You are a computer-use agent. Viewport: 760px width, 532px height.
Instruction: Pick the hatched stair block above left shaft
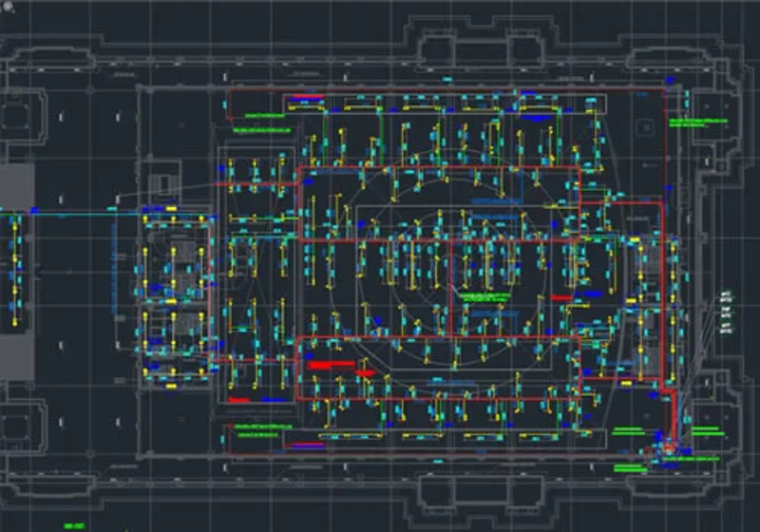tap(163, 184)
